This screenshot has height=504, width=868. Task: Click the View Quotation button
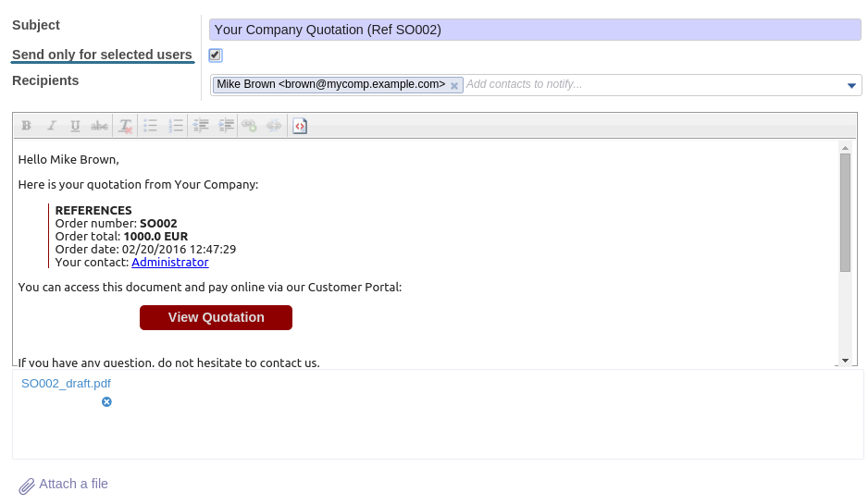pyautogui.click(x=216, y=317)
